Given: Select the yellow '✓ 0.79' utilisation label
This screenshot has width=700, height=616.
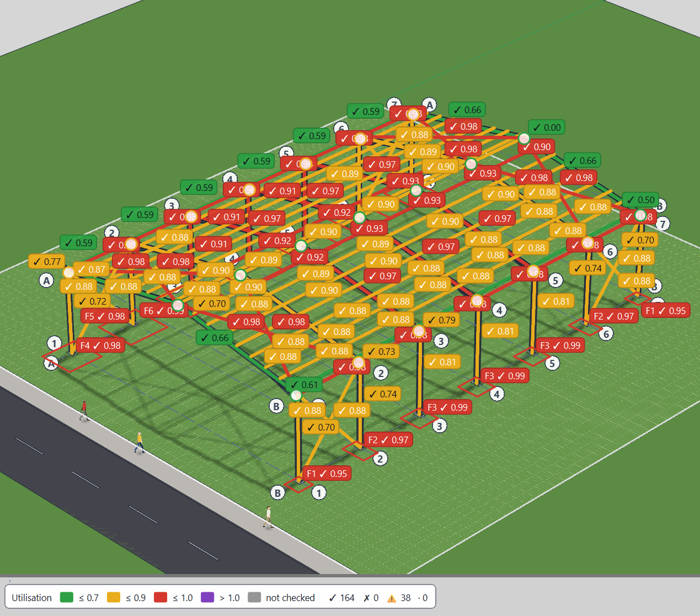Looking at the screenshot, I should (x=441, y=320).
